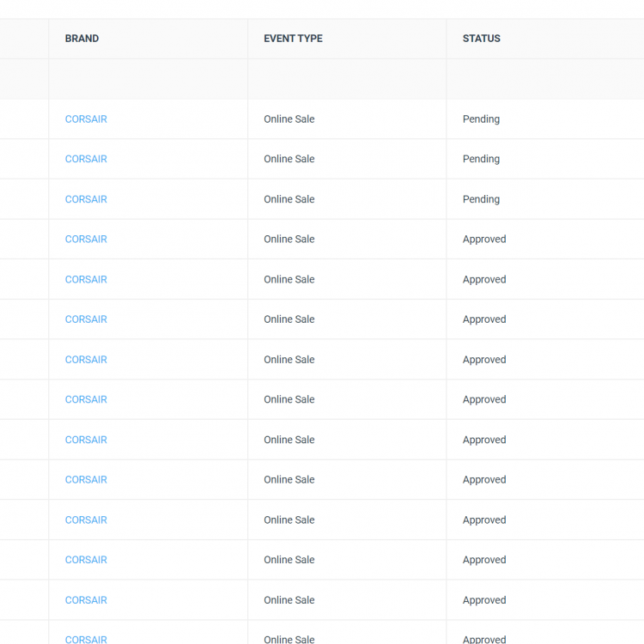
Task: Select the Pending status in the third table row
Action: tap(481, 199)
